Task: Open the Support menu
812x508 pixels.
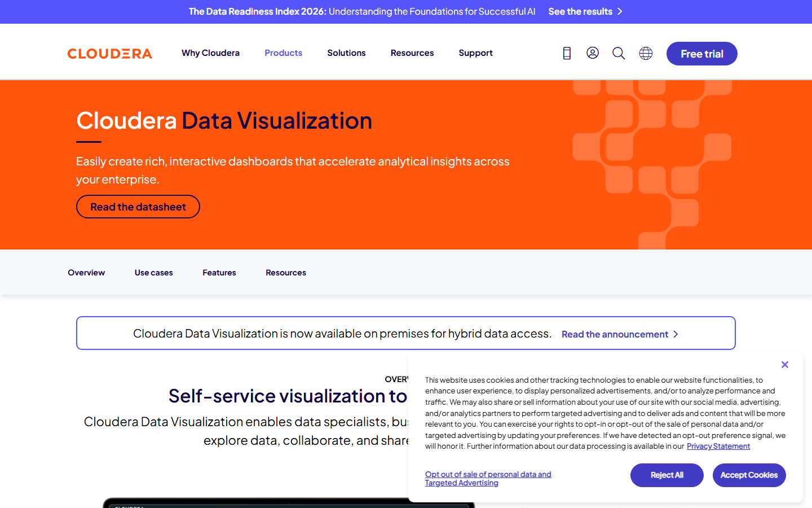Action: (x=475, y=53)
